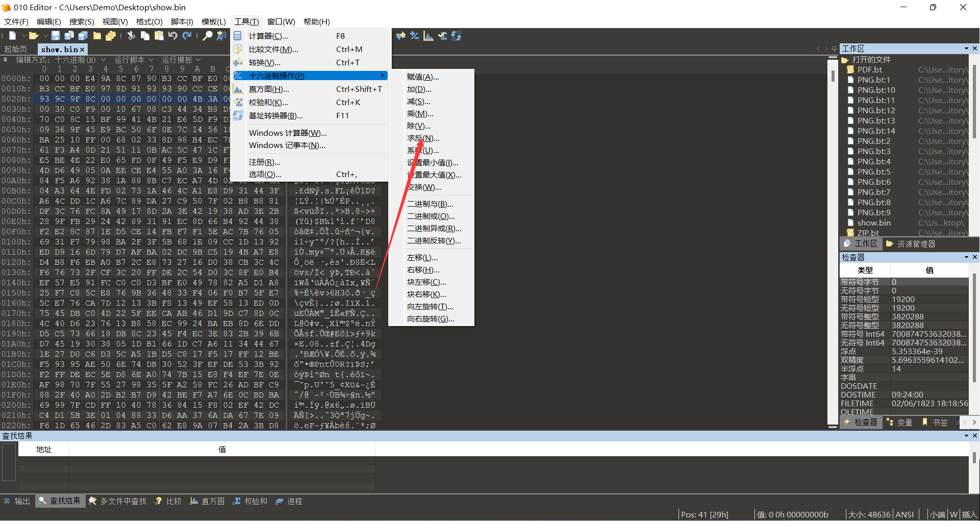Image resolution: width=980 pixels, height=521 pixels.
Task: Close the show.bin tab with X
Action: pos(82,49)
